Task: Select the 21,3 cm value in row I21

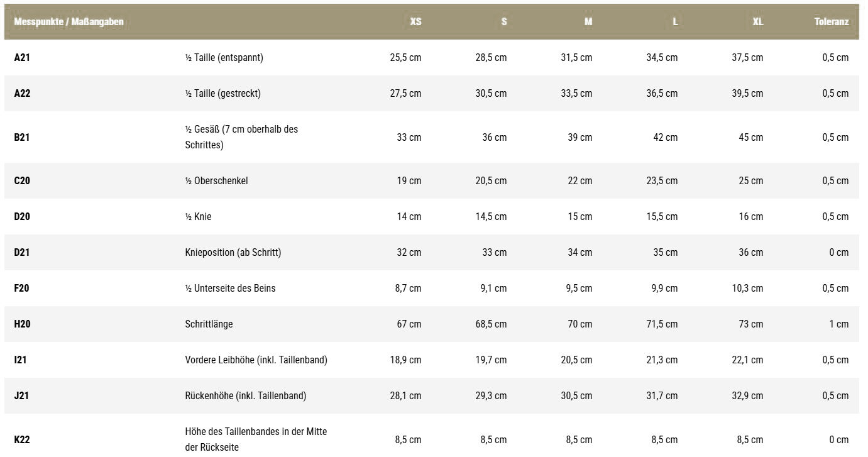Action: 662,360
